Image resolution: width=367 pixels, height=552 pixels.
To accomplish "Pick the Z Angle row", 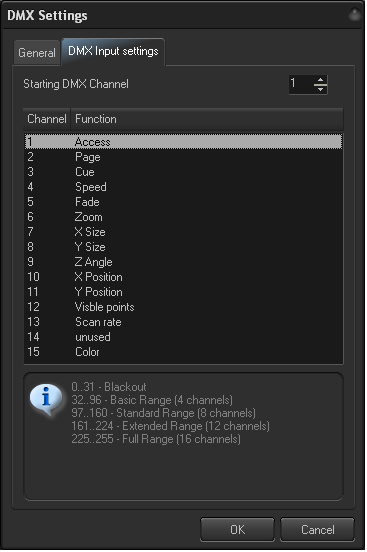I will [x=183, y=262].
